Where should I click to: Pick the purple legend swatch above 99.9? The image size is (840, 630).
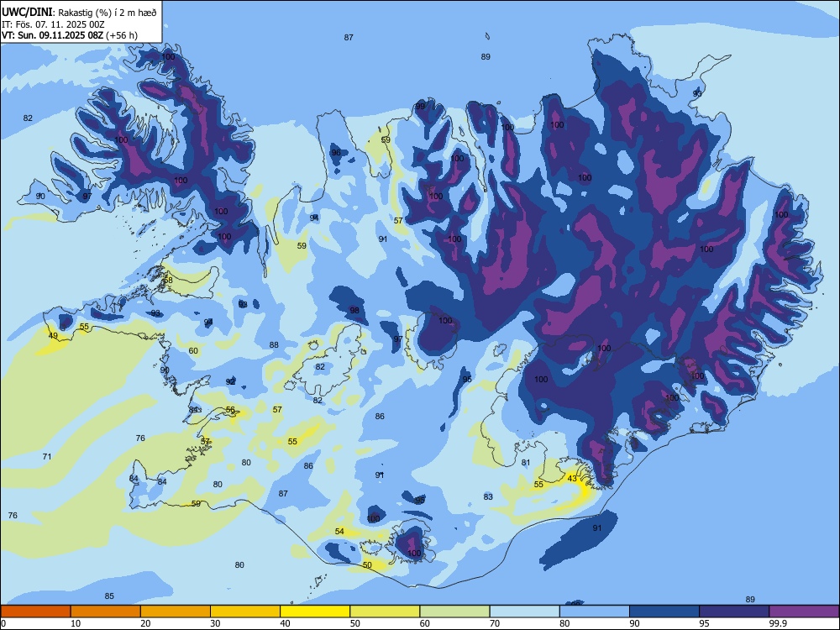pyautogui.click(x=804, y=612)
